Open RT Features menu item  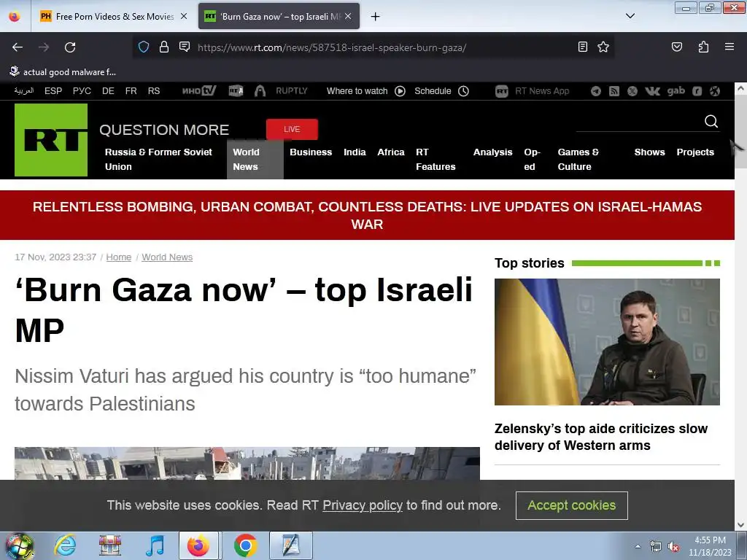click(x=436, y=159)
